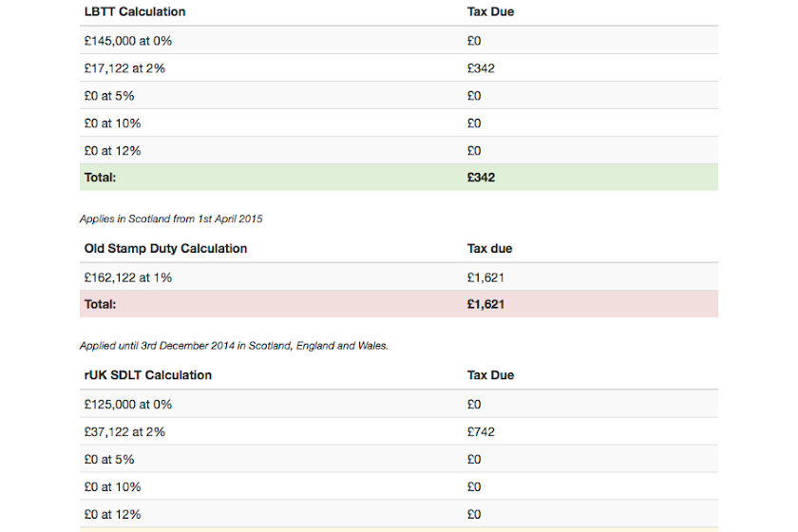Click £0 tax in '£145,000 at 0%' row
The height and width of the screenshot is (532, 798).
point(474,41)
